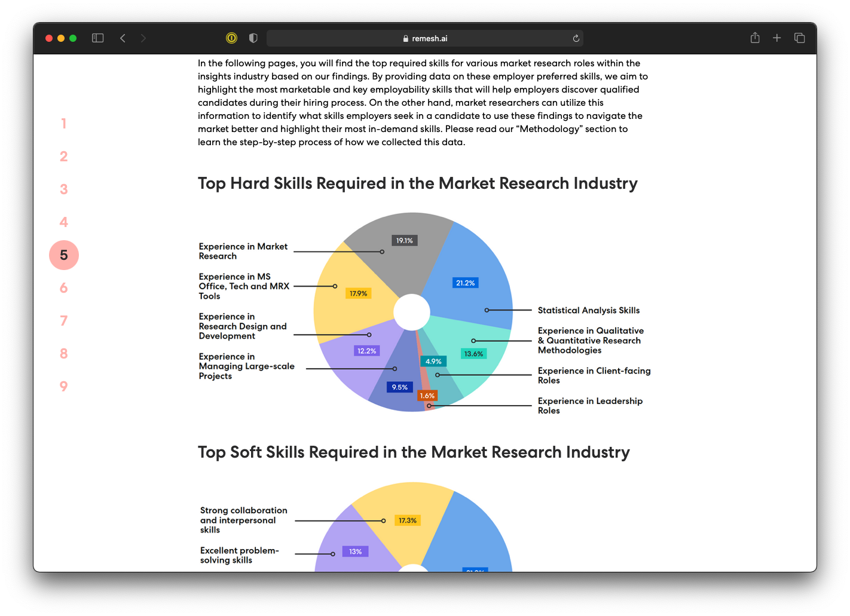The image size is (850, 616).
Task: Click 'Experience in Research Design and Development' label
Action: click(243, 326)
